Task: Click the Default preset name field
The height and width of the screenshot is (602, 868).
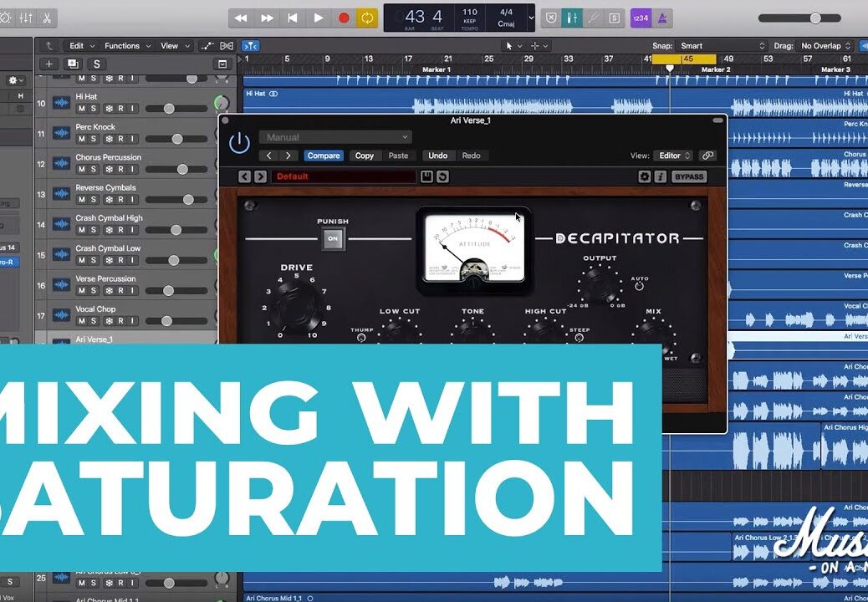Action: pos(343,176)
